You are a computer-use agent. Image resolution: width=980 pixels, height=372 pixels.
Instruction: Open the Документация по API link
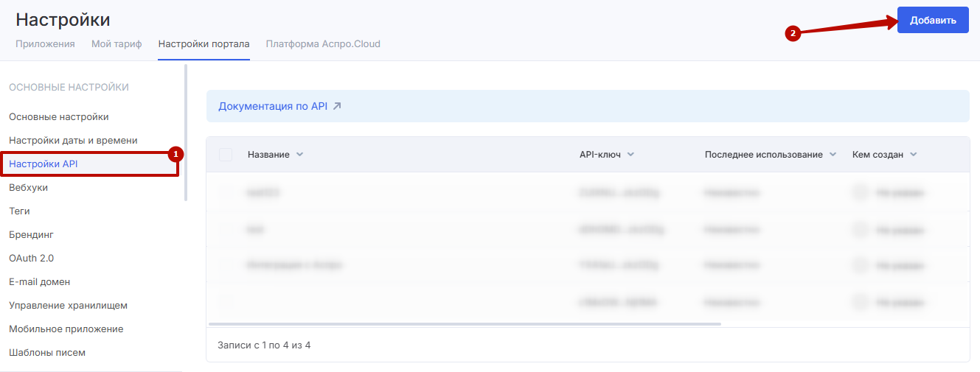click(x=273, y=106)
